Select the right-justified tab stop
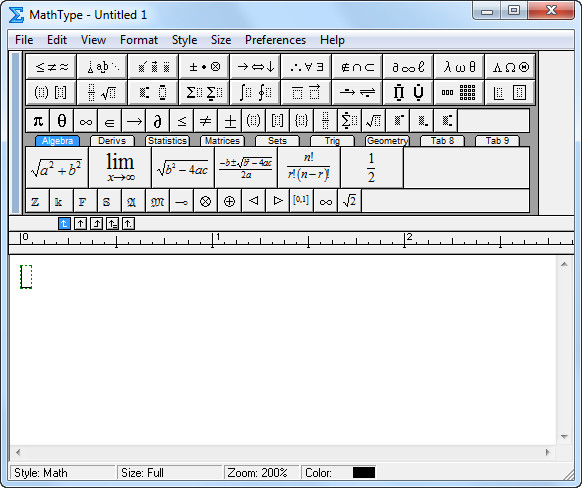The height and width of the screenshot is (488, 582). 97,224
